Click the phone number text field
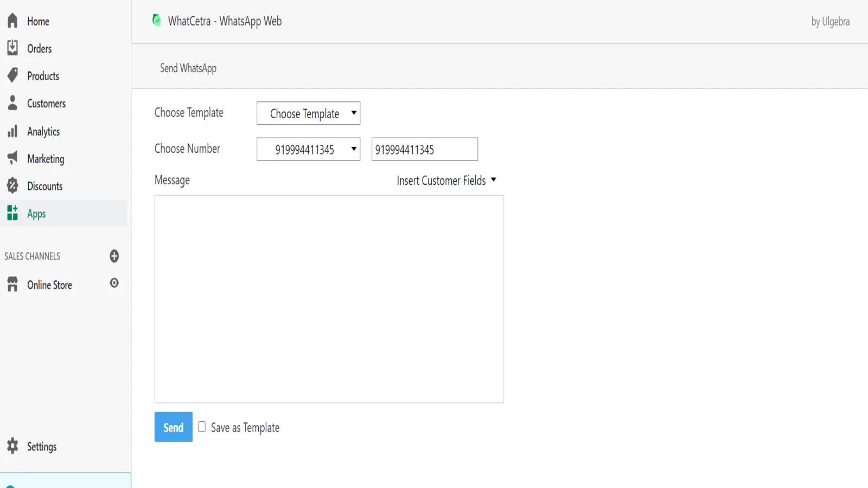Image resolution: width=868 pixels, height=488 pixels. pyautogui.click(x=424, y=149)
